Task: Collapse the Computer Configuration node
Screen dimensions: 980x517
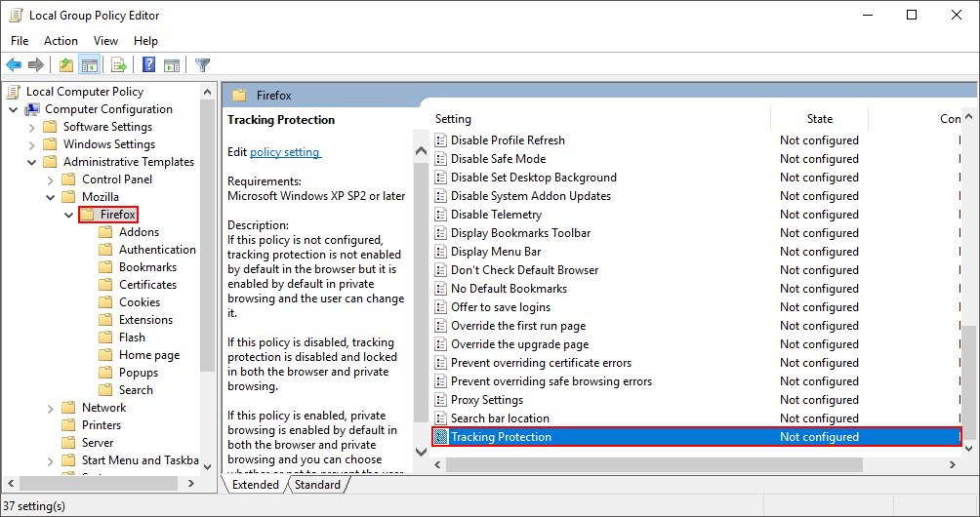Action: pyautogui.click(x=13, y=109)
